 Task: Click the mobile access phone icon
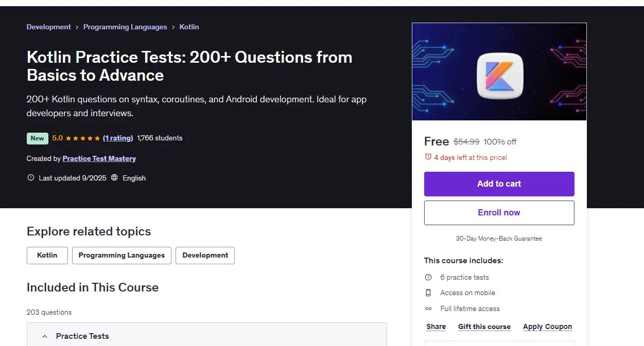pyautogui.click(x=428, y=293)
